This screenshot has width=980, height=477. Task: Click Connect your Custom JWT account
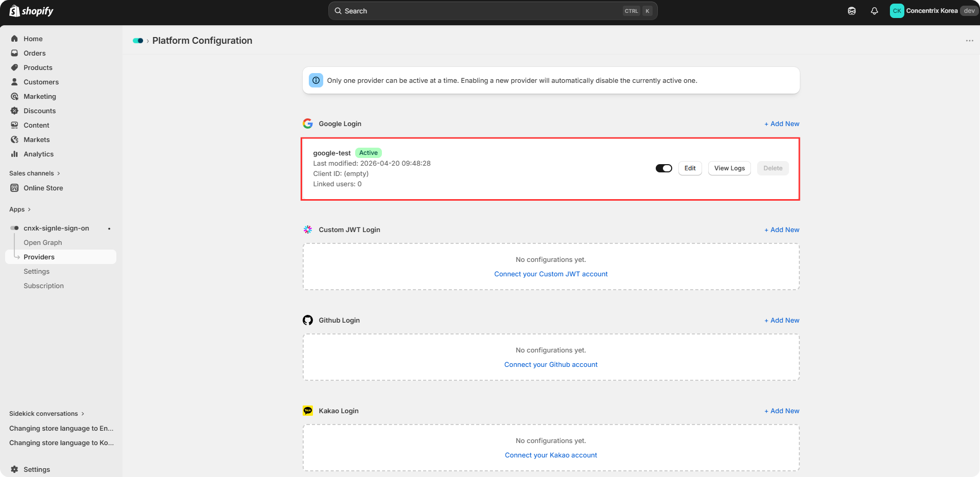pyautogui.click(x=551, y=274)
